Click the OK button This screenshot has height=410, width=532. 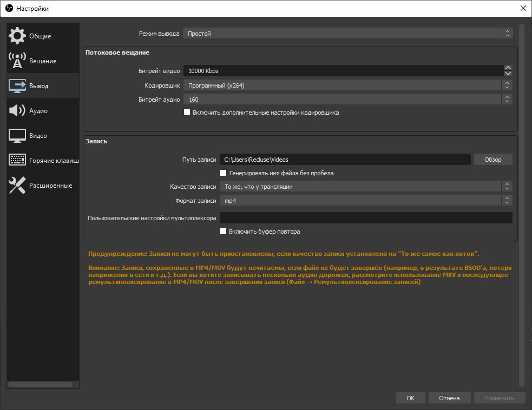click(410, 398)
